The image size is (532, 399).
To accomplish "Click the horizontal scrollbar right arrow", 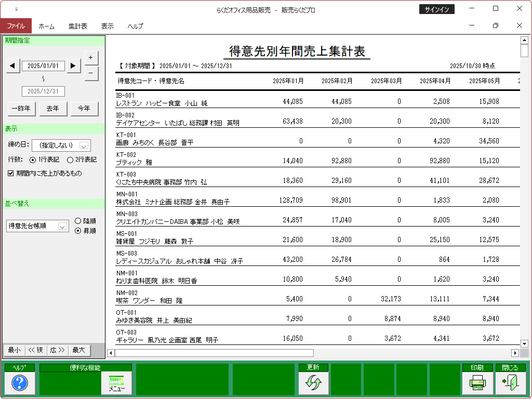I will 515,353.
